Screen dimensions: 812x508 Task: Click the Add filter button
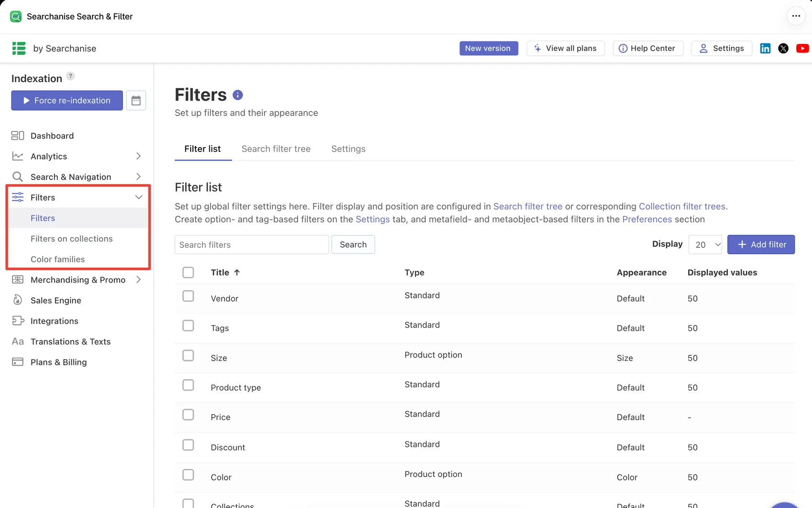(761, 244)
